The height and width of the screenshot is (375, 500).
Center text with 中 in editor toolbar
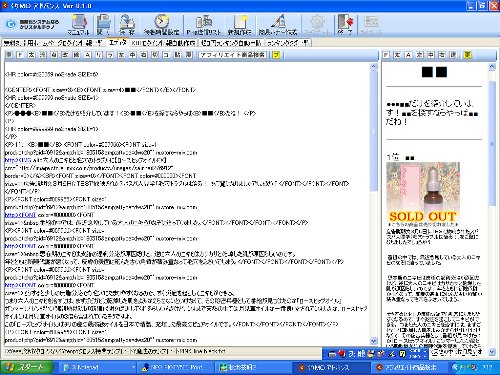click(133, 55)
